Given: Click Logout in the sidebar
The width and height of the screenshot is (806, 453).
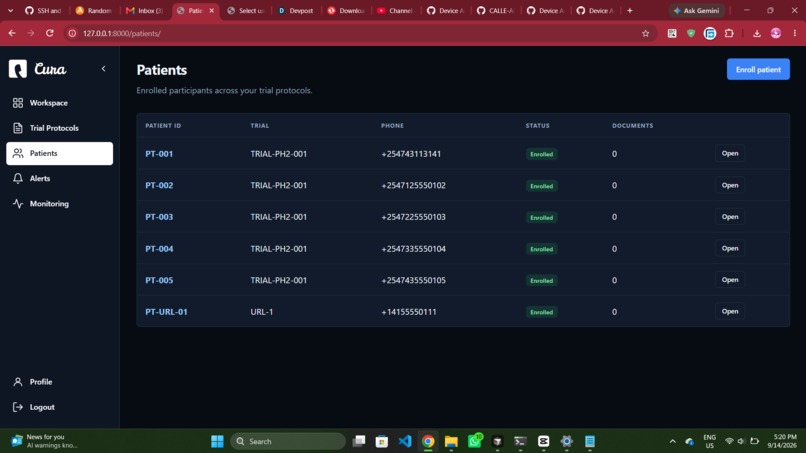Looking at the screenshot, I should [60, 407].
